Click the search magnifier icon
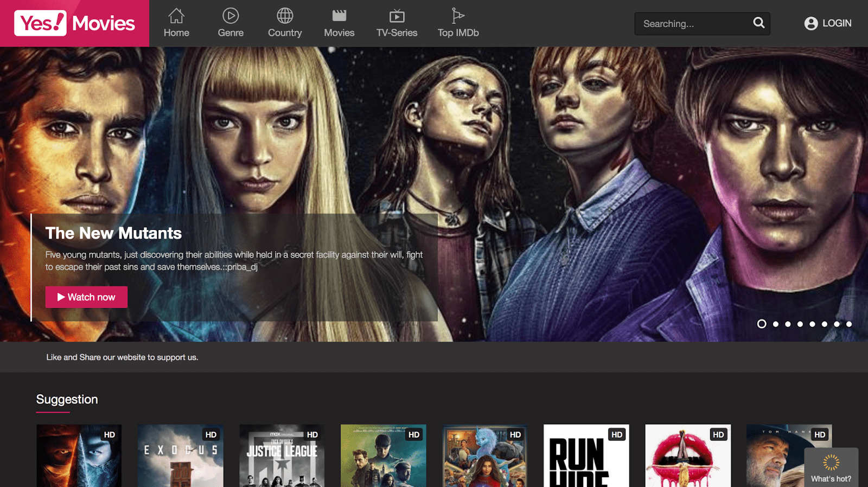The image size is (868, 487). click(x=758, y=23)
